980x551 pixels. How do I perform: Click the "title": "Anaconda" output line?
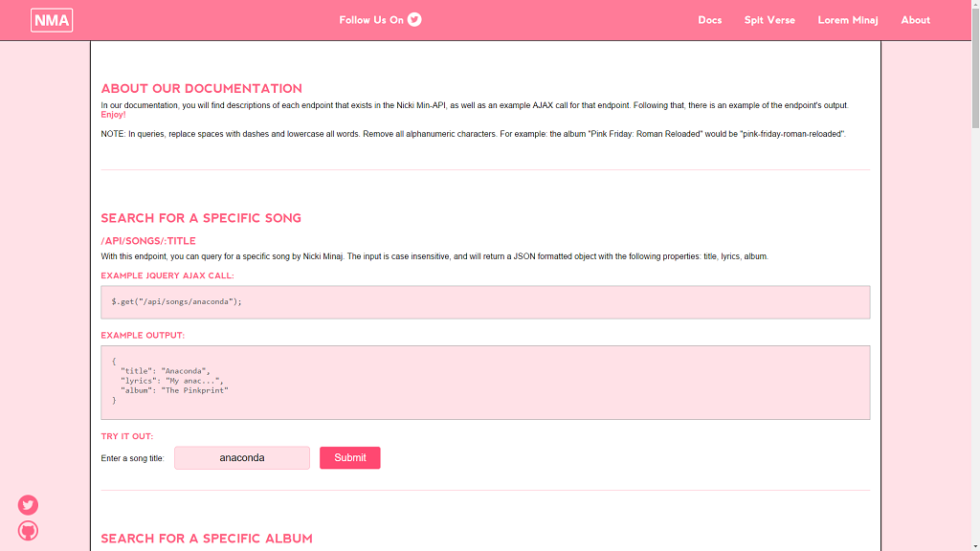(165, 371)
